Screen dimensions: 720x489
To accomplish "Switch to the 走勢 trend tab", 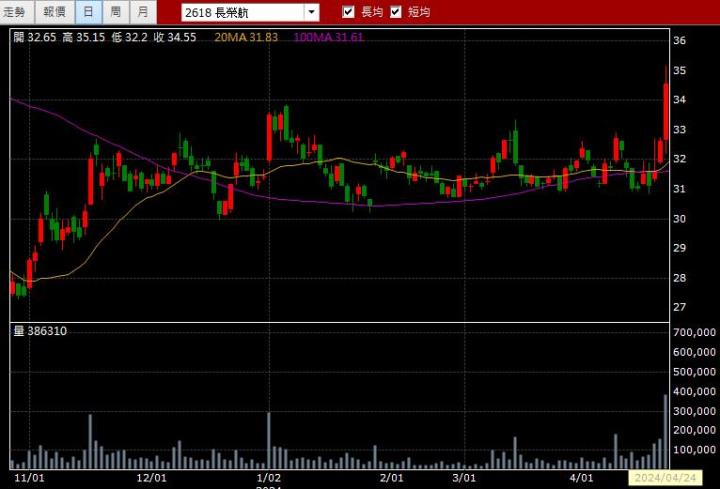I will click(17, 12).
